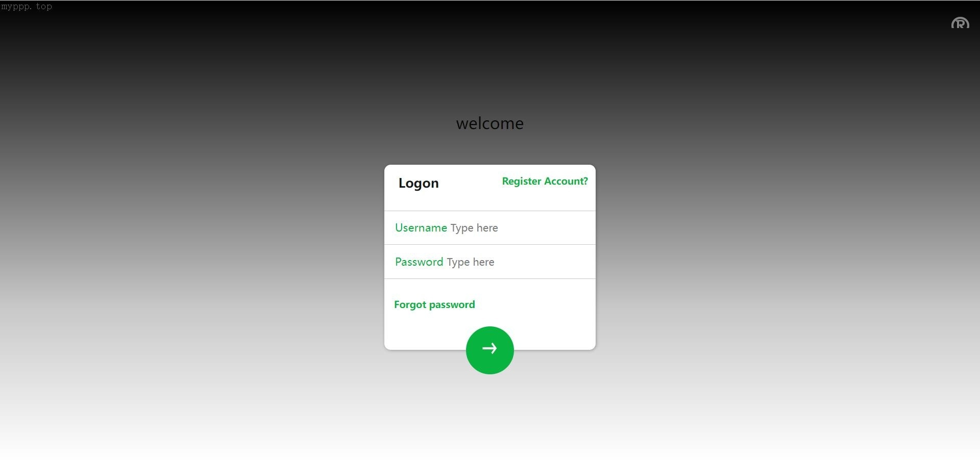Click the green Password label

[419, 262]
